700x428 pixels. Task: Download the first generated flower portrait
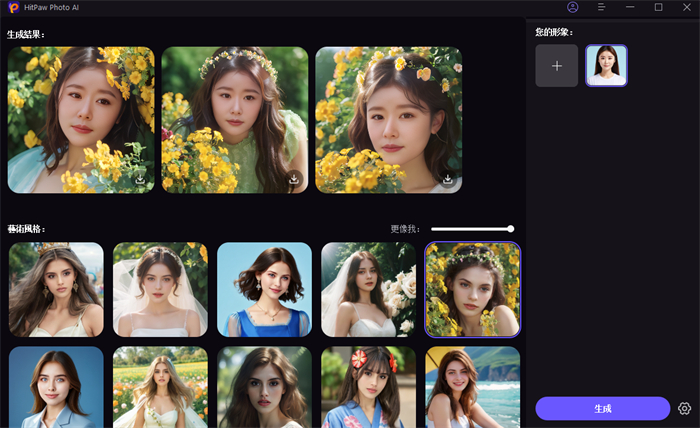[141, 180]
